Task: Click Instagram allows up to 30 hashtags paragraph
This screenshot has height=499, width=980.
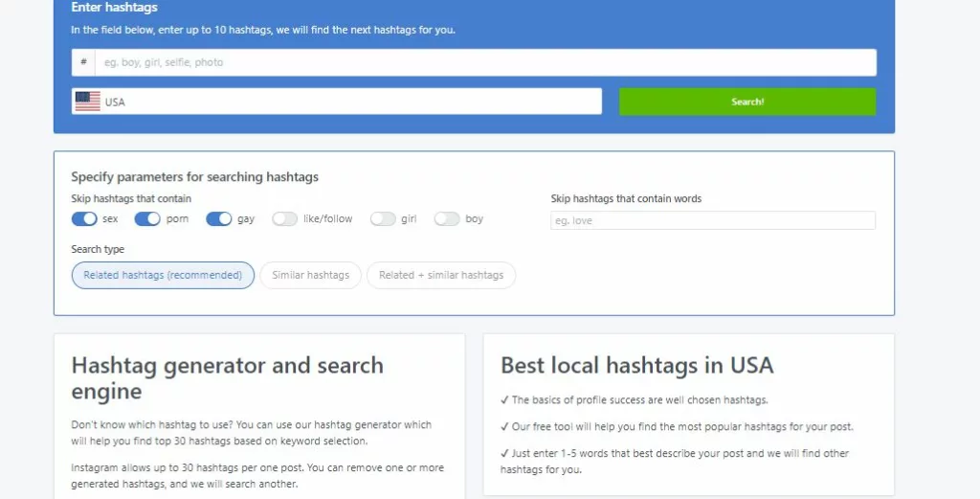Action: 257,476
